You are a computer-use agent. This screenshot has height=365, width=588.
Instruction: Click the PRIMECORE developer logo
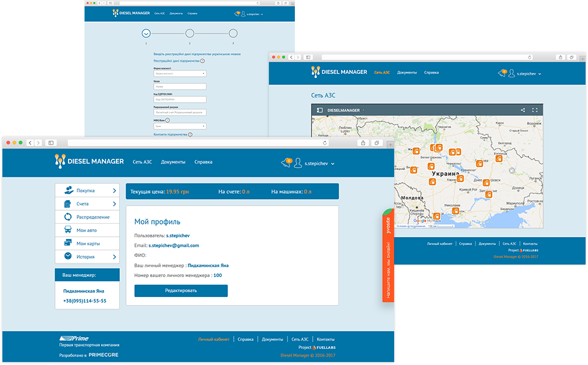103,354
